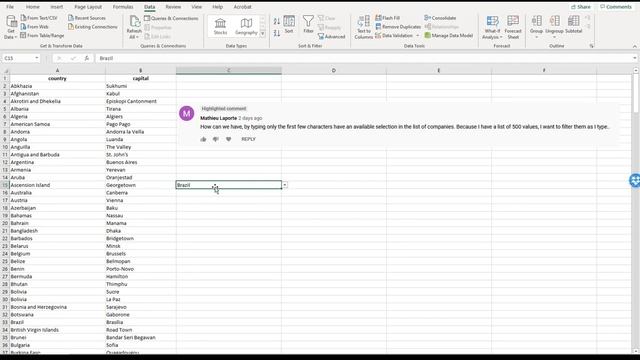Open Recent Sources

click(87, 18)
